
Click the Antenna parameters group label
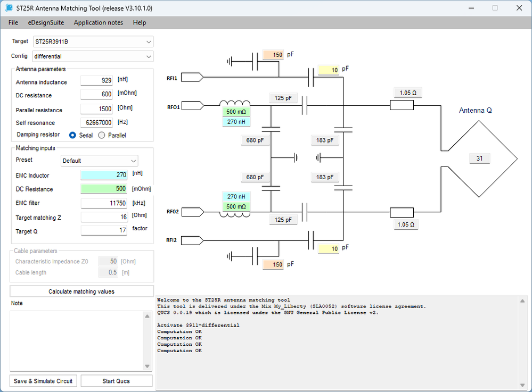pos(40,69)
